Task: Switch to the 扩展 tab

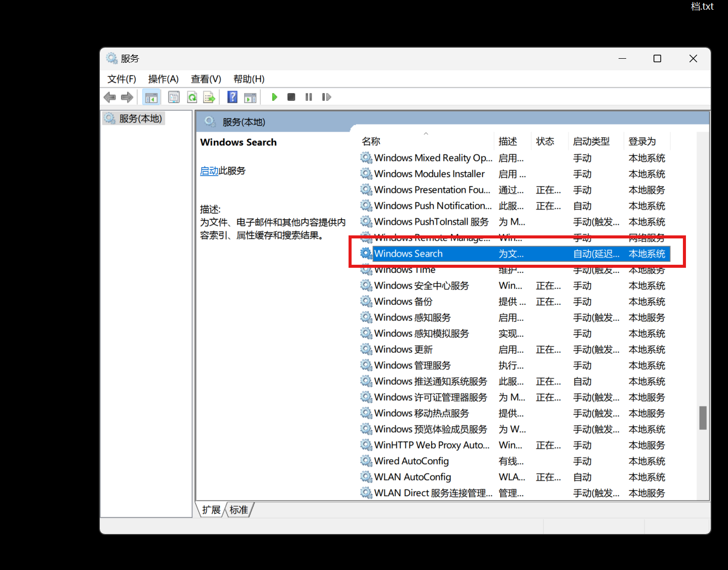Action: pyautogui.click(x=211, y=510)
